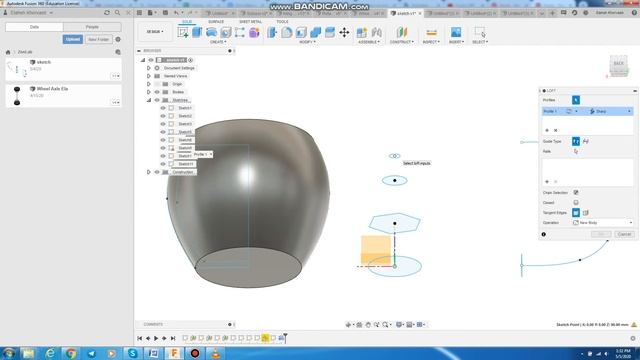Collapse the Sketches folder
The height and width of the screenshot is (360, 640).
point(149,100)
